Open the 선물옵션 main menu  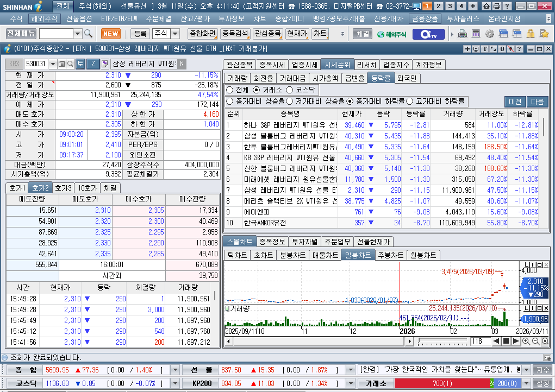79,19
